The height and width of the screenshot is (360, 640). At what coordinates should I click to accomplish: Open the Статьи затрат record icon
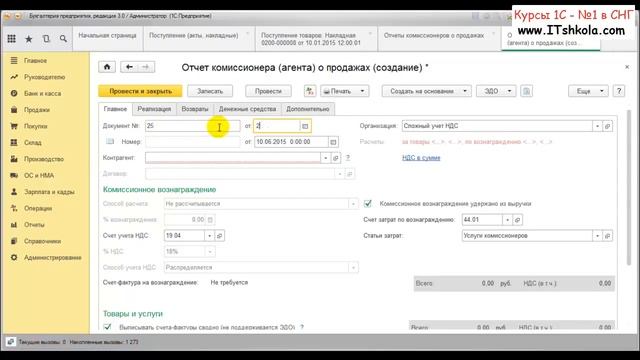[x=607, y=236]
